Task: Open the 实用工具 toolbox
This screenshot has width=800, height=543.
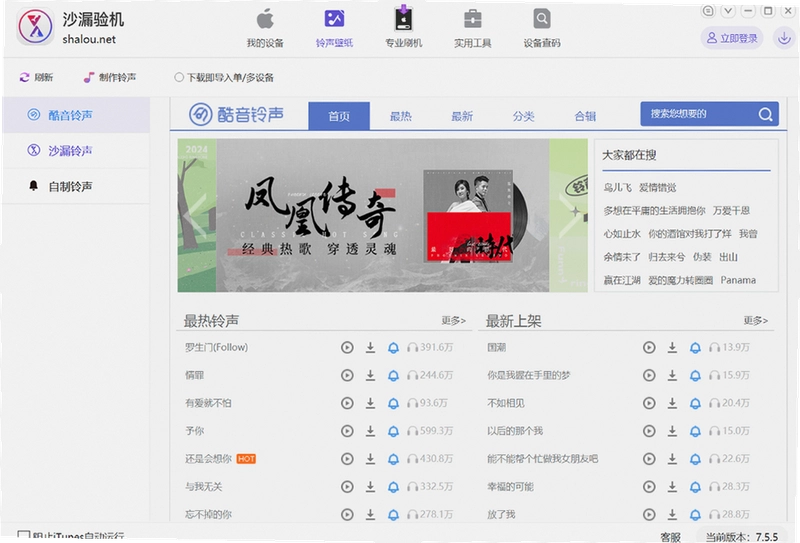Action: (x=472, y=30)
